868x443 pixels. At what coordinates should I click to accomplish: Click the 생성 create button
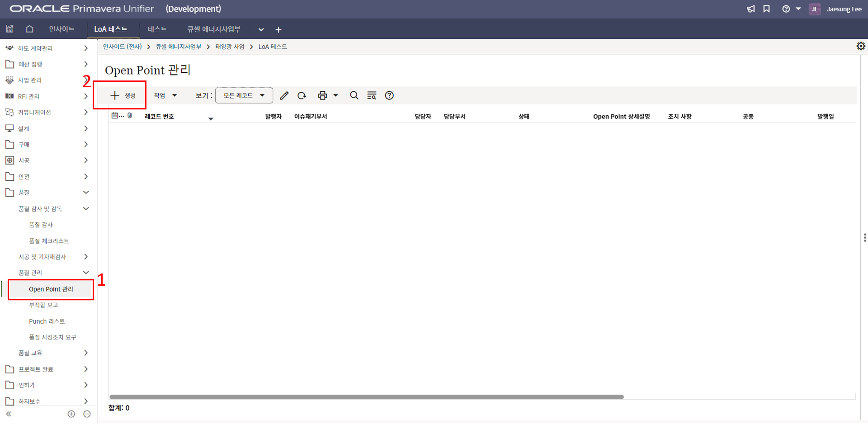coord(123,95)
